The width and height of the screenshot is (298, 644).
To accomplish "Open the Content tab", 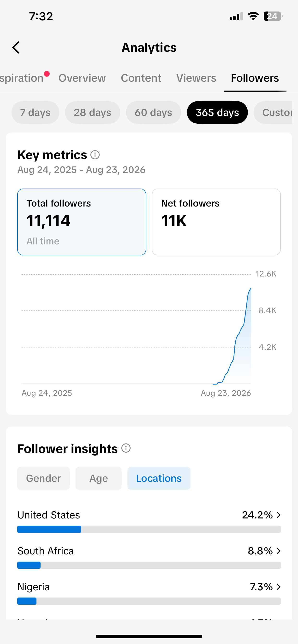I will pyautogui.click(x=141, y=78).
